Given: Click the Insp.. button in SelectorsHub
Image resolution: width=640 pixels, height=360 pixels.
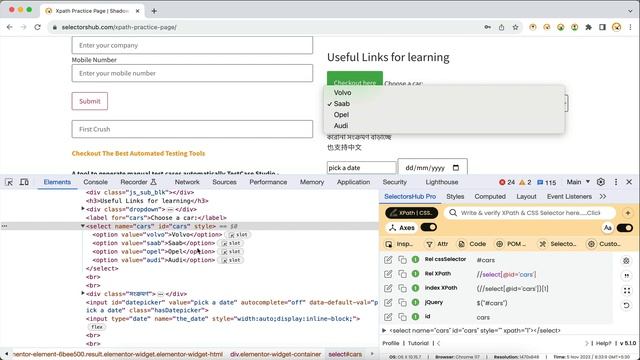Looking at the screenshot, I should tap(399, 244).
